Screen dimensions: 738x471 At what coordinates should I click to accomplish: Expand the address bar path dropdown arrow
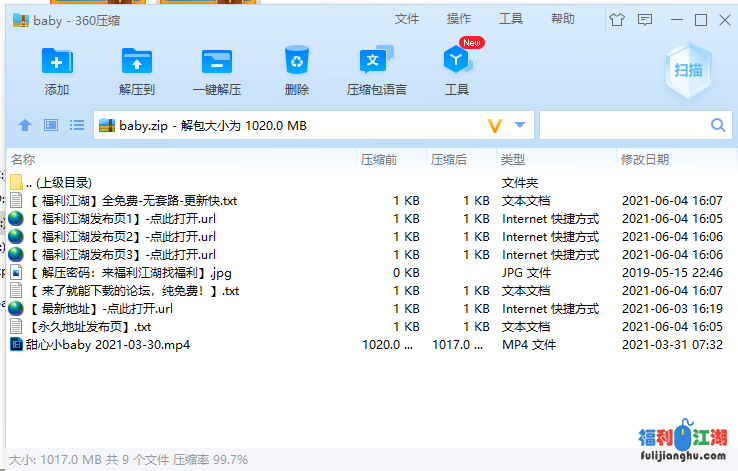click(520, 125)
